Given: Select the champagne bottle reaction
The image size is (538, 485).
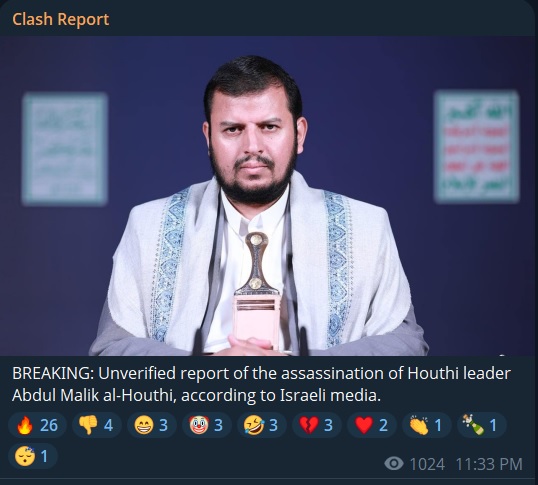Looking at the screenshot, I should pyautogui.click(x=482, y=425).
